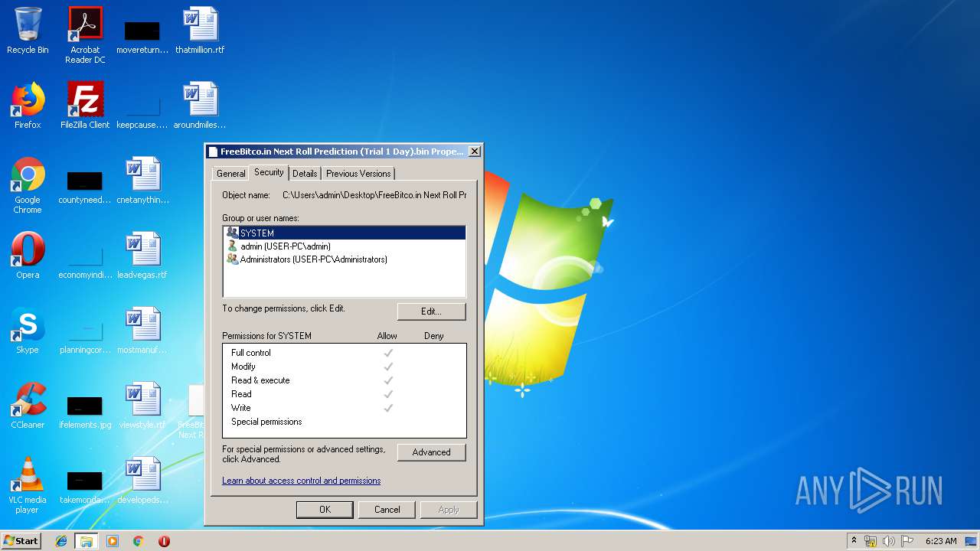Open the network tray icon
The image size is (980, 551).
coord(871,541)
